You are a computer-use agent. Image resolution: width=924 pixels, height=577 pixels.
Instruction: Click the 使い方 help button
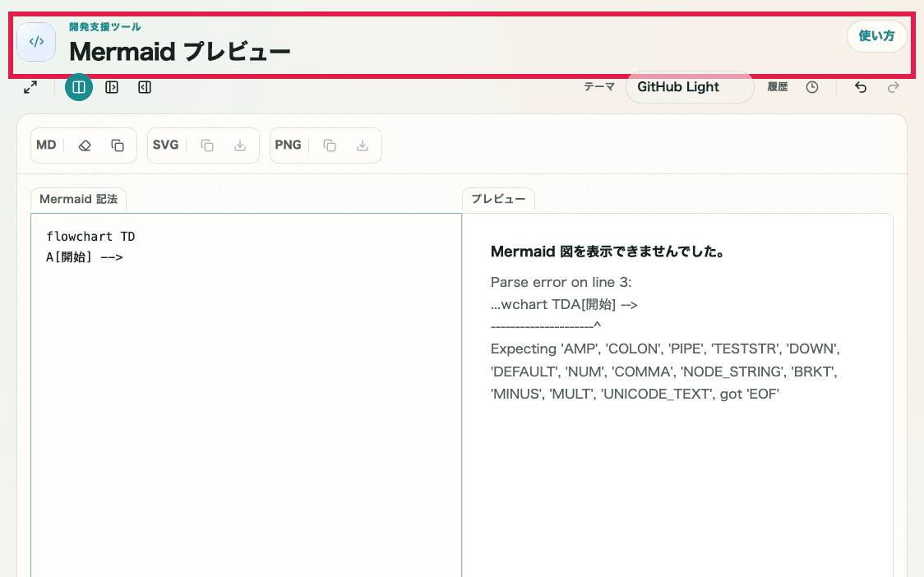[x=876, y=36]
